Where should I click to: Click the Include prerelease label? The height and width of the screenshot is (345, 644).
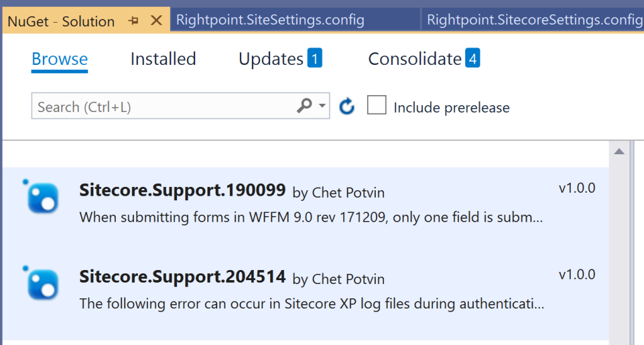(x=451, y=108)
